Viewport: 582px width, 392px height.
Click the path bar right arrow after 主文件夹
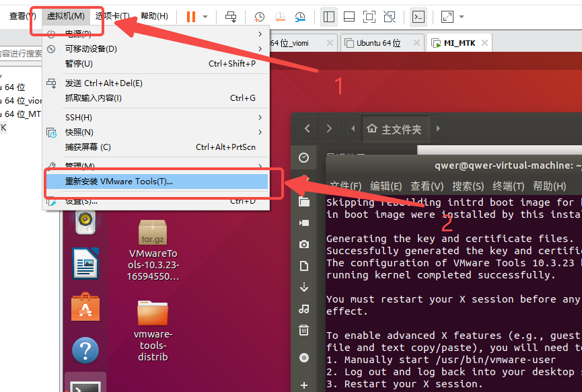point(438,128)
